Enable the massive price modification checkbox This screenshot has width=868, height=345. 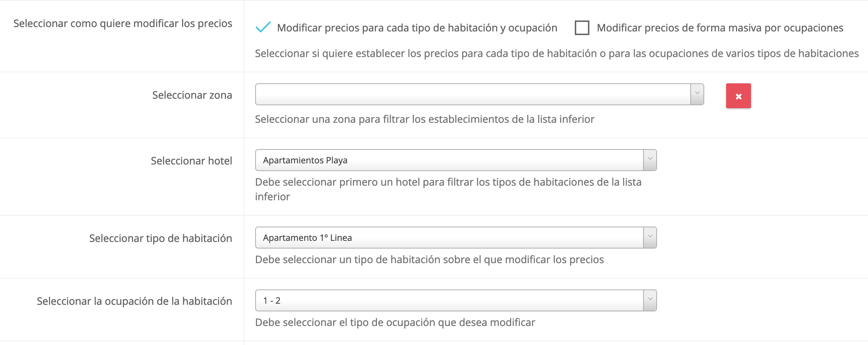(582, 28)
